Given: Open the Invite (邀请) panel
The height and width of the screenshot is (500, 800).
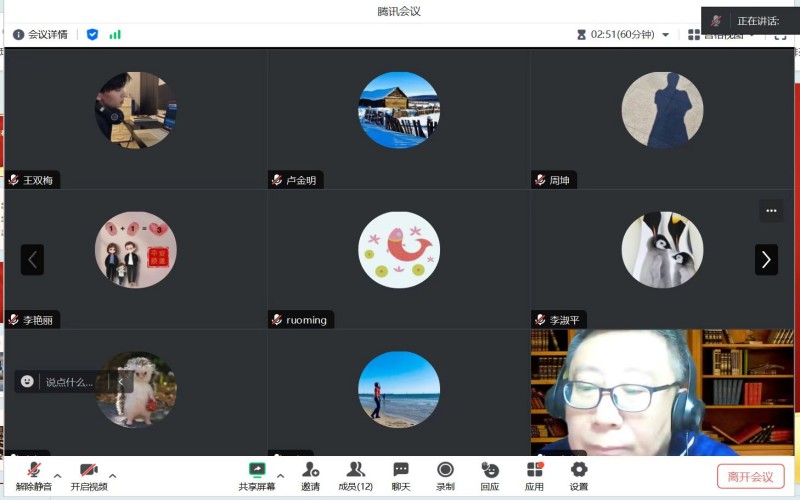Looking at the screenshot, I should pos(310,474).
